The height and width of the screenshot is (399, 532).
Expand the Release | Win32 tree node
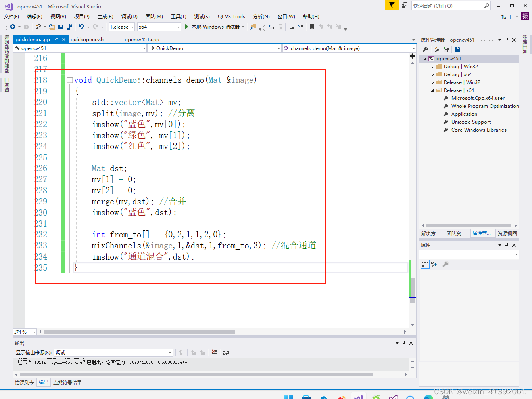pos(432,82)
